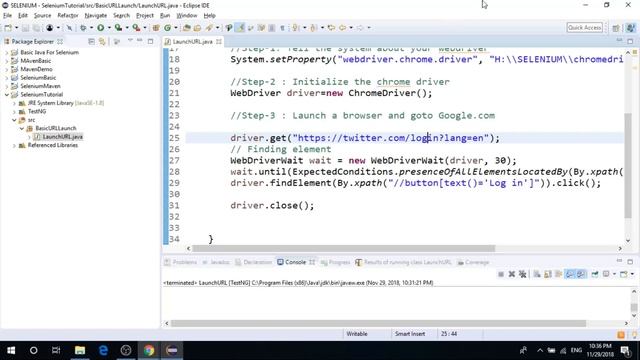
Task: Select LaunchURL.java in Package Explorer
Action: pos(62,137)
